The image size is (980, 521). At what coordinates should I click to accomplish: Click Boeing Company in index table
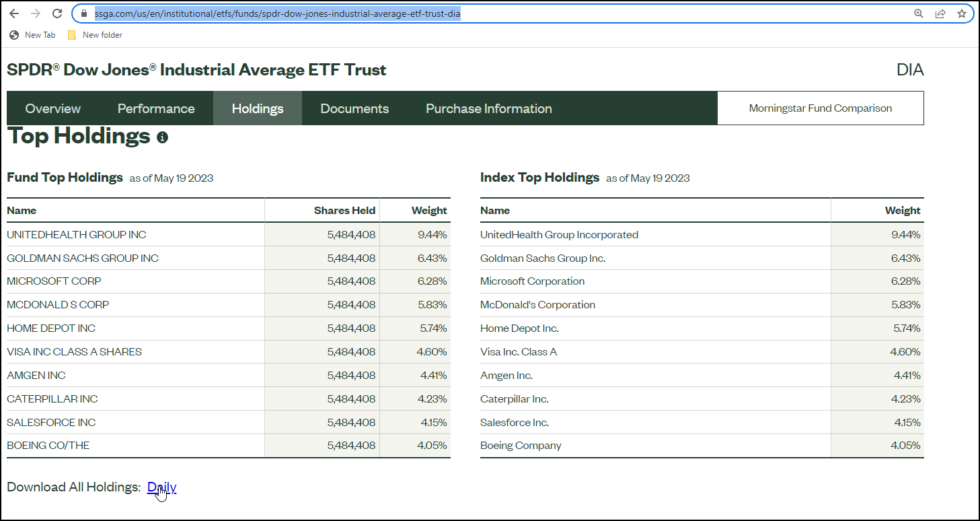point(521,446)
